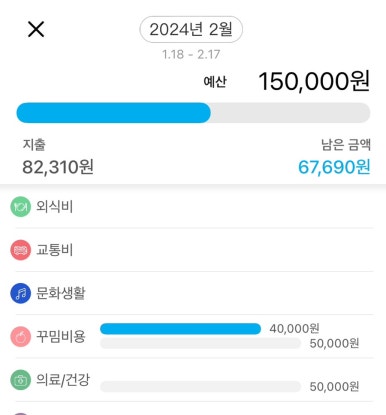Open the 외식비 category row
The image size is (386, 415).
[x=193, y=207]
